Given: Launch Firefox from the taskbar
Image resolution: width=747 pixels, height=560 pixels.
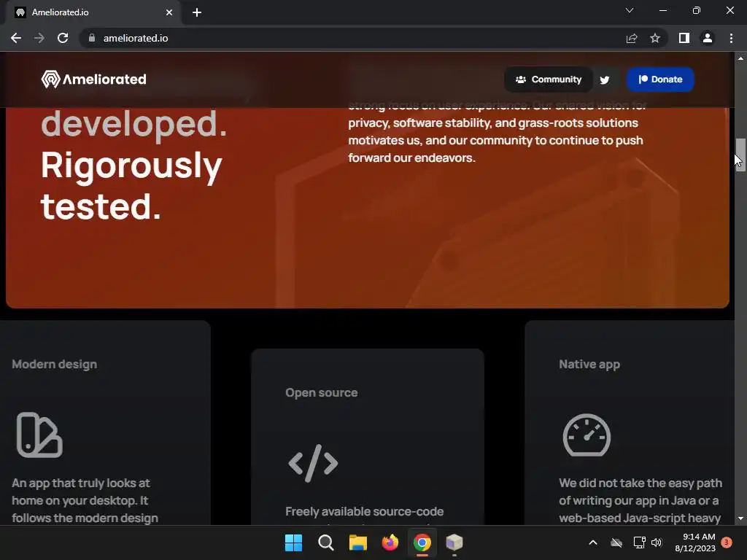Looking at the screenshot, I should [x=390, y=542].
